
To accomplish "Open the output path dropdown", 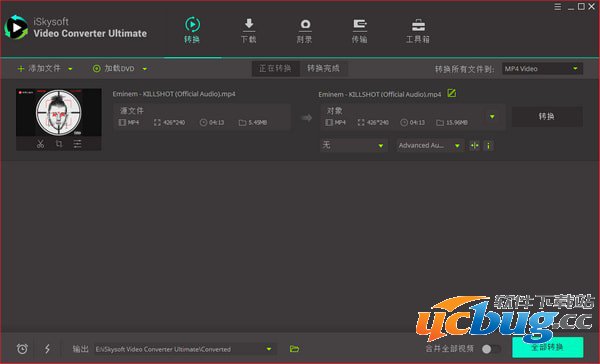I will (269, 349).
